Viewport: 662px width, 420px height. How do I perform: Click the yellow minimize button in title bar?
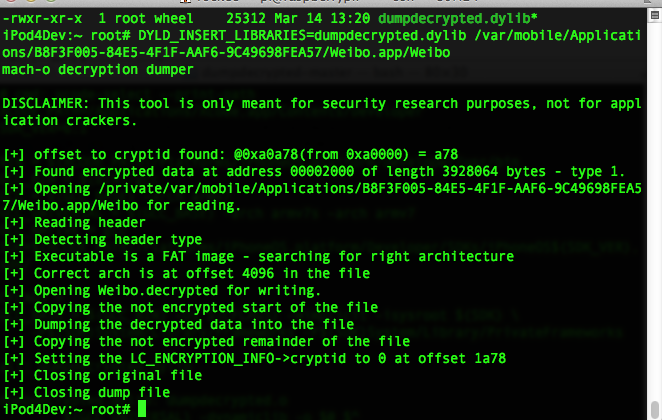pyautogui.click(x=30, y=1)
